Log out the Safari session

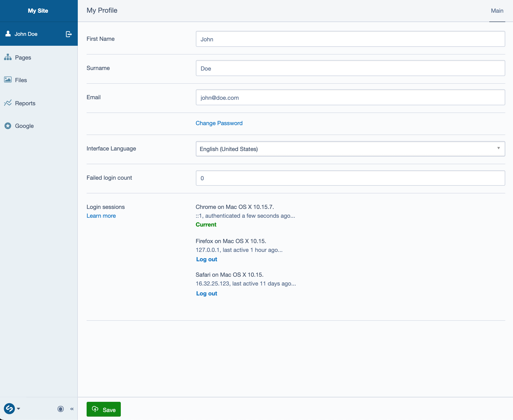[x=206, y=293]
